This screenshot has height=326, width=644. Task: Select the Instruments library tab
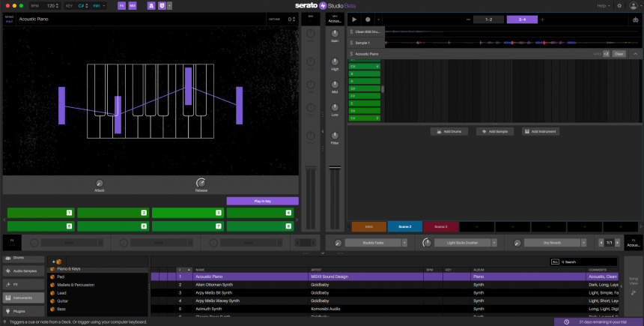click(x=25, y=298)
